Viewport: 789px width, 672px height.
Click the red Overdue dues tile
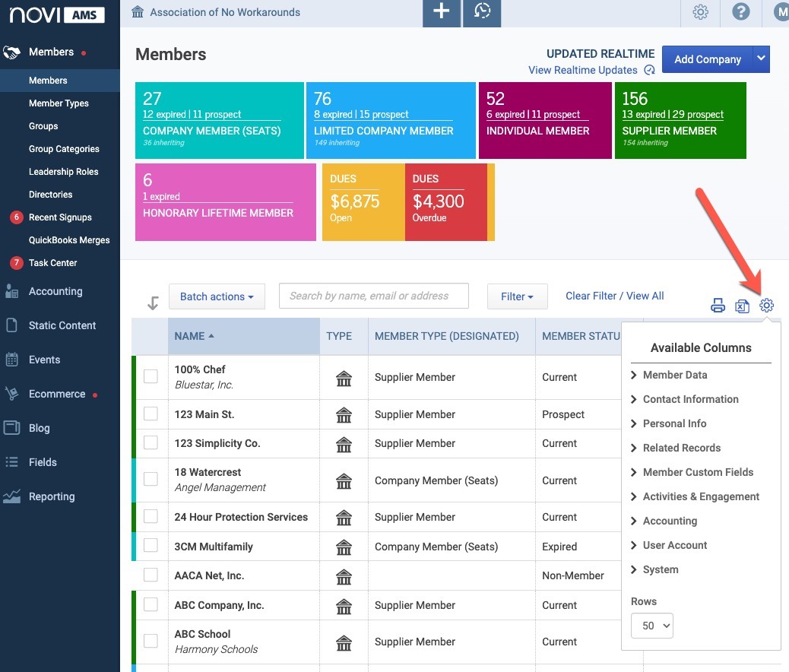pyautogui.click(x=446, y=202)
